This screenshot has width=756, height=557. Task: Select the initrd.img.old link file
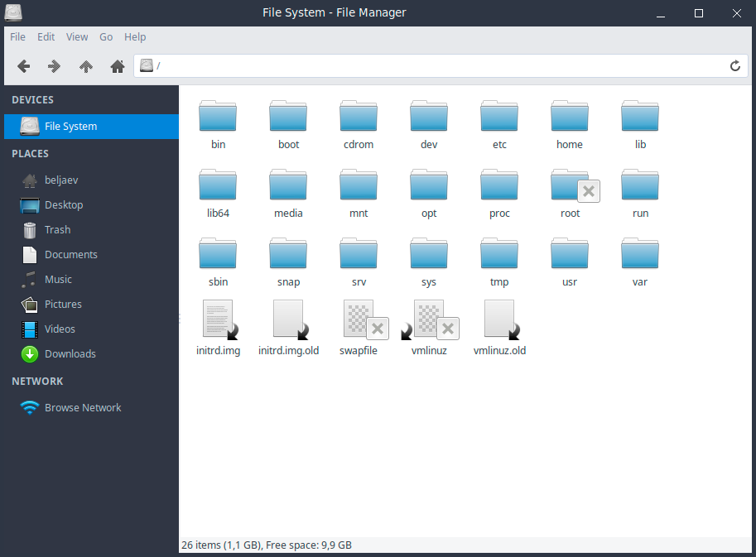coord(290,319)
